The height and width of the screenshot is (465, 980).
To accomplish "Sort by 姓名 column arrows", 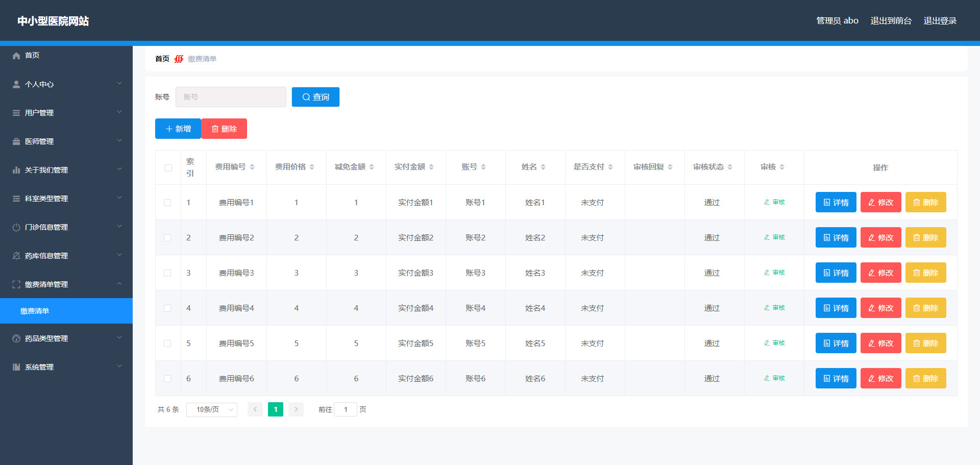I will 543,167.
